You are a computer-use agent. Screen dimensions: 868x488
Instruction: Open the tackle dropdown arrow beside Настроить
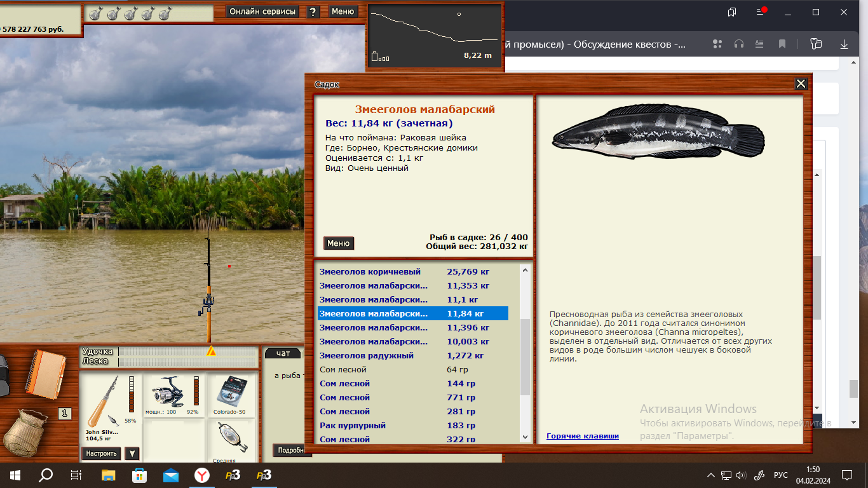132,454
